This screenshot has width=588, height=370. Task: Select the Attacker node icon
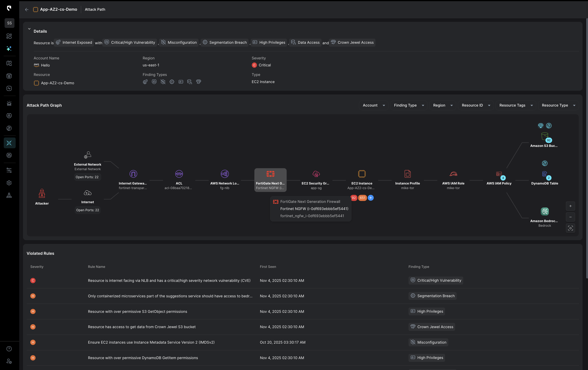point(42,194)
